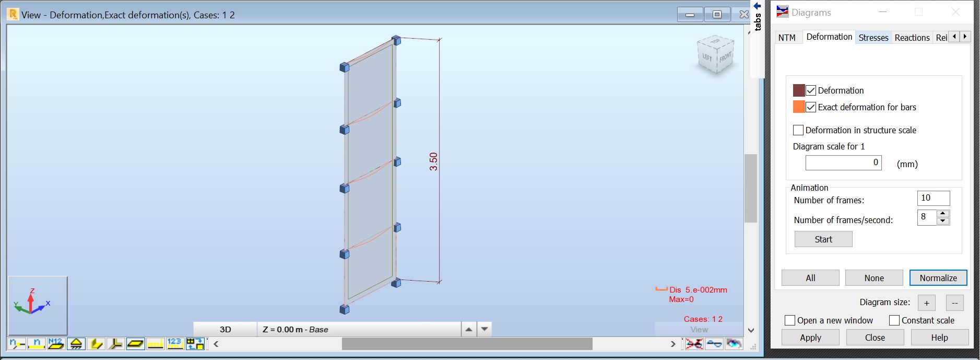
Task: Go to next level using up arrow
Action: [x=469, y=329]
